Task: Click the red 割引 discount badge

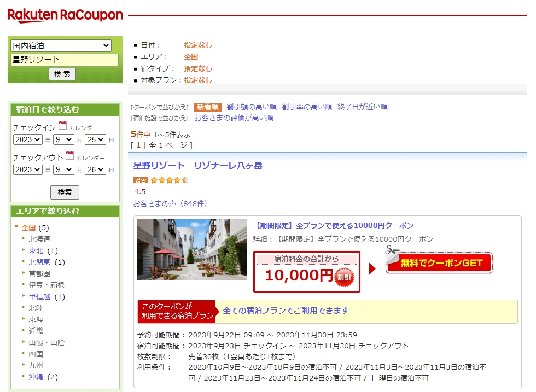Action: pos(344,277)
